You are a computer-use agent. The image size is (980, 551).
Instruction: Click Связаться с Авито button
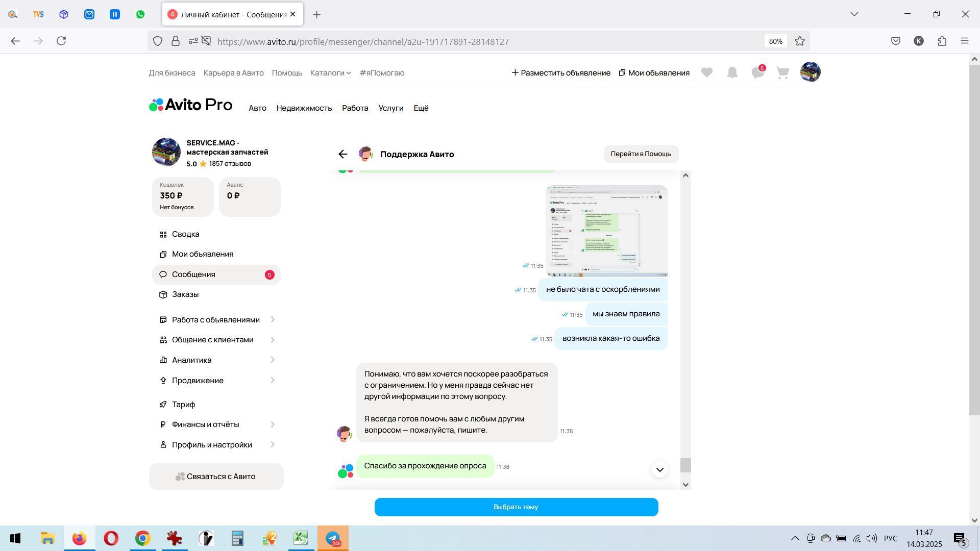216,477
